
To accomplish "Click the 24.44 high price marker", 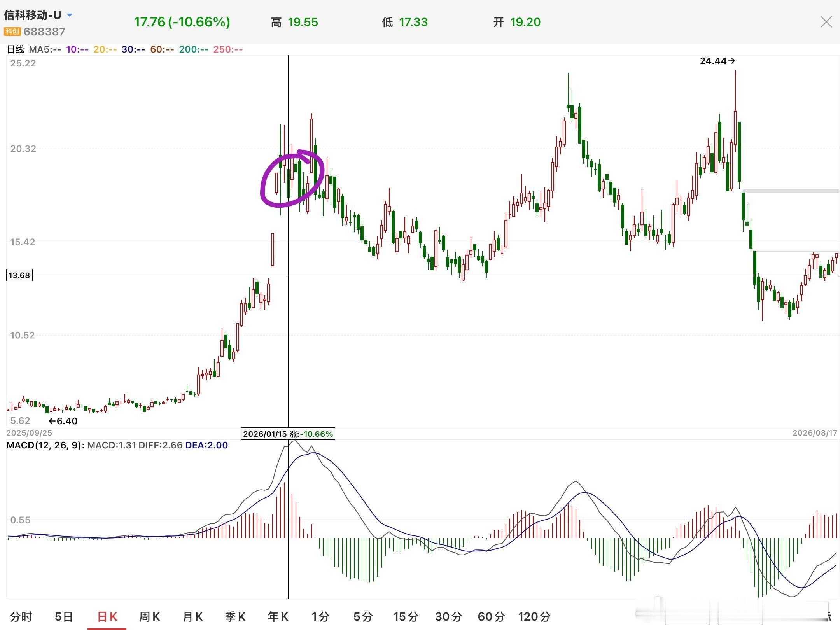I will click(x=717, y=61).
